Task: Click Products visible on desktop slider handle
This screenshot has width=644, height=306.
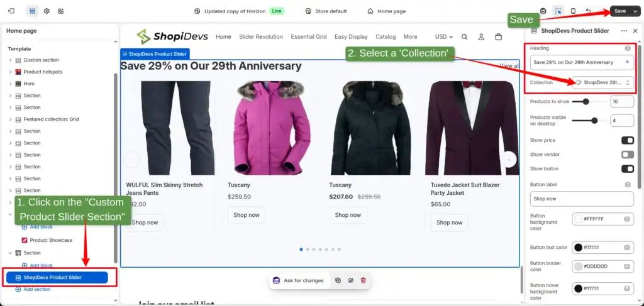Action: tap(594, 121)
